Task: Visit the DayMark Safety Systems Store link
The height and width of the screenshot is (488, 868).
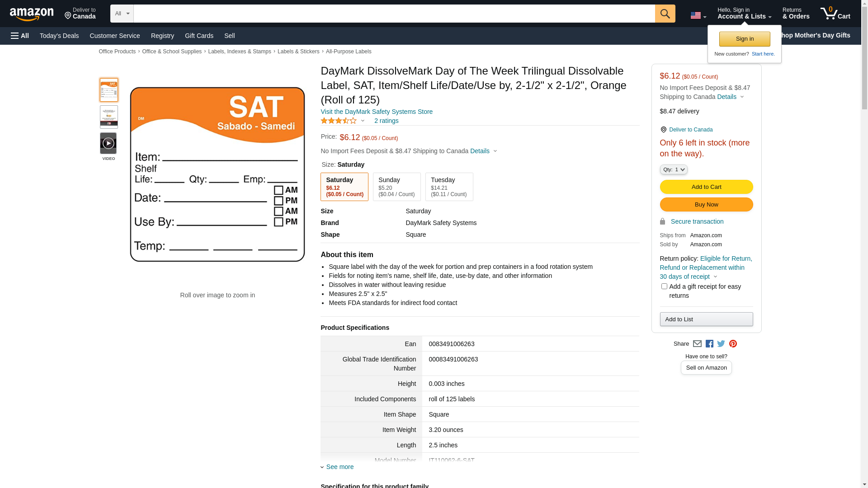Action: [x=376, y=112]
